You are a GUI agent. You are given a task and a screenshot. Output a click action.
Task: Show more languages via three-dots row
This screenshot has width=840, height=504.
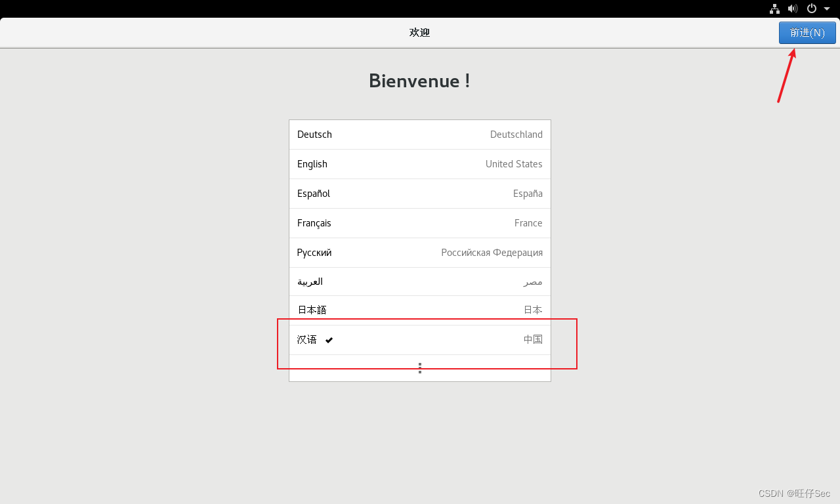click(x=420, y=368)
